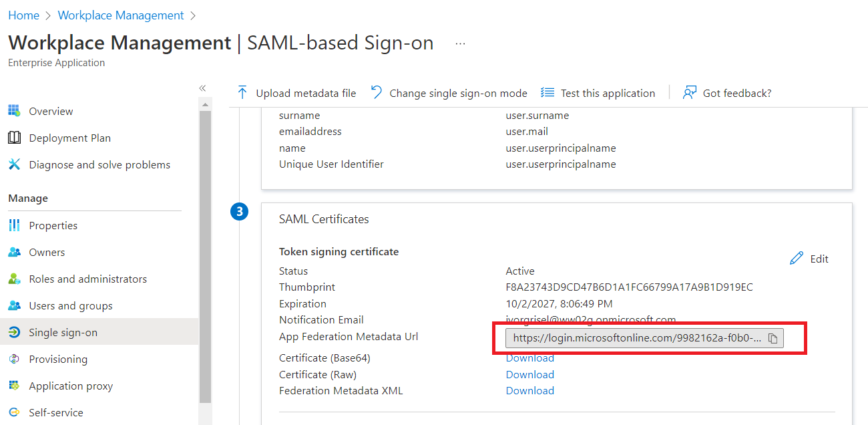This screenshot has height=425, width=868.
Task: Click Test this application button
Action: 598,93
